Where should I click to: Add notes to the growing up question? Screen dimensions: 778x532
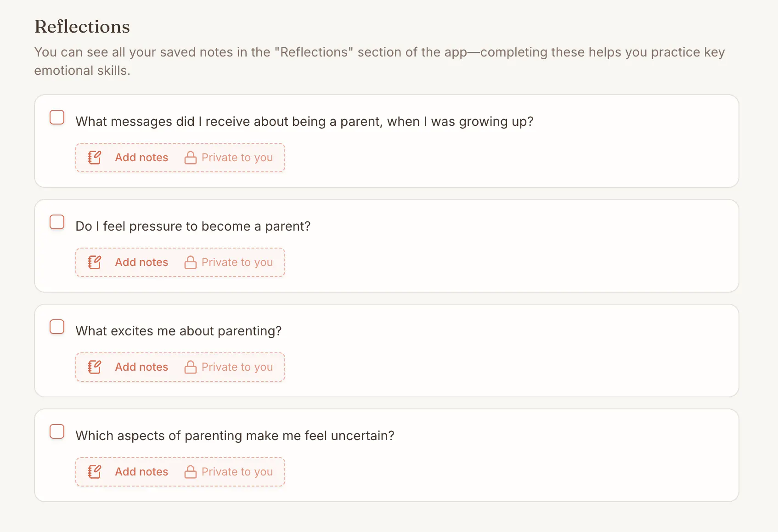141,158
